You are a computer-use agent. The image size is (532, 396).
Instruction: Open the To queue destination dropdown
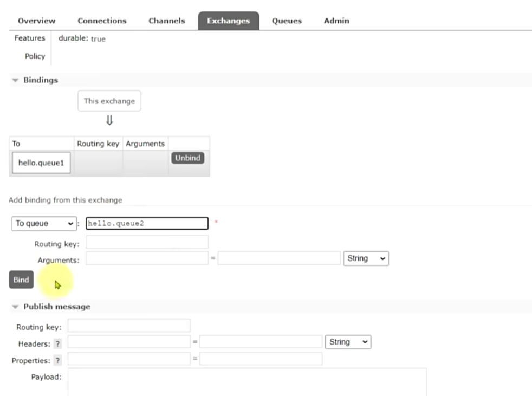point(44,224)
